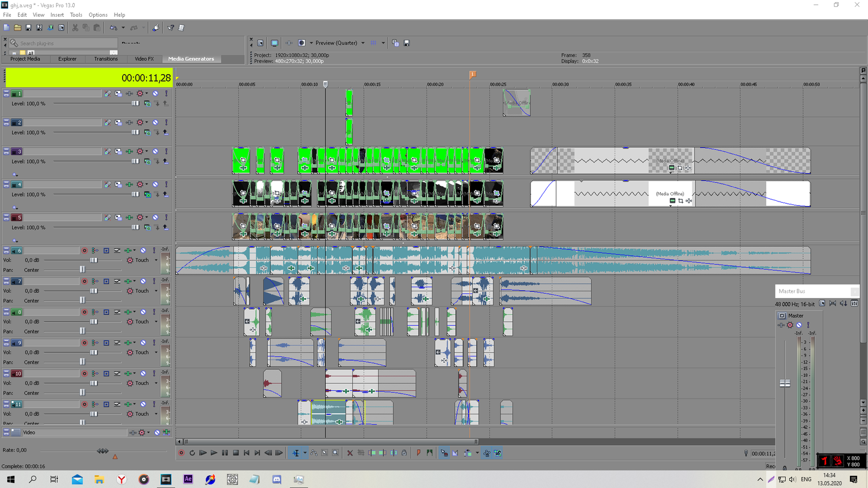Screen dimensions: 868x488
Task: Play from start in transport bar
Action: (203, 453)
